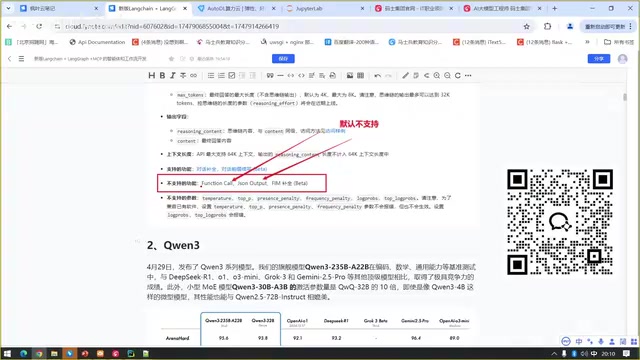Go back with the note's left chevron

(x=9, y=59)
